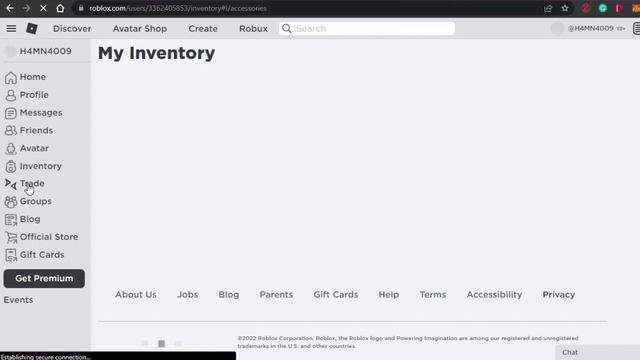Click the Messages icon in the sidebar
640x360 pixels.
[11, 113]
